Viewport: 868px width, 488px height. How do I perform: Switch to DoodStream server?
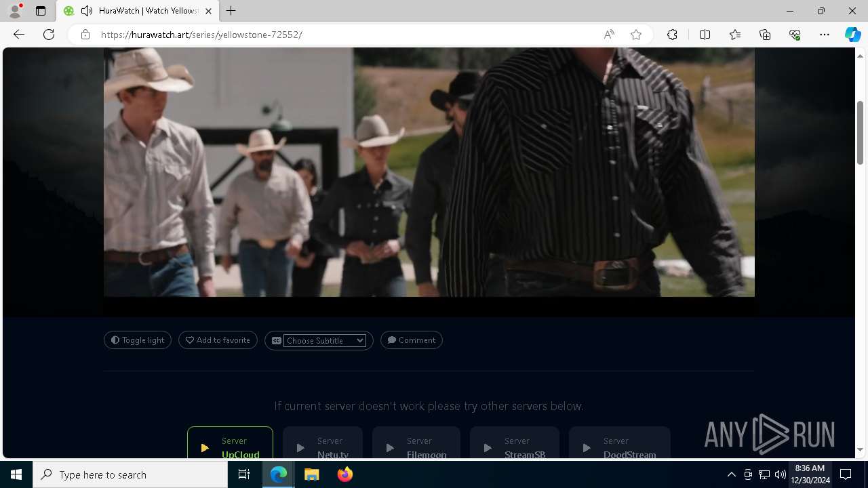[620, 443]
